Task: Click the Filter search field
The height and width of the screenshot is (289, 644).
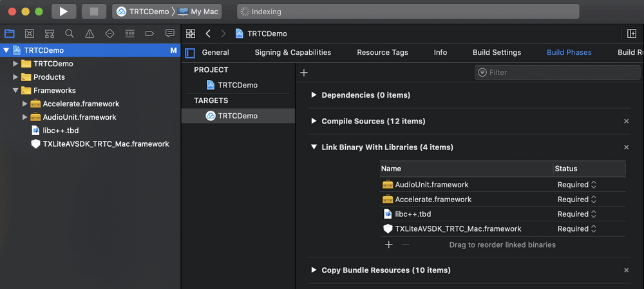Action: pyautogui.click(x=554, y=73)
